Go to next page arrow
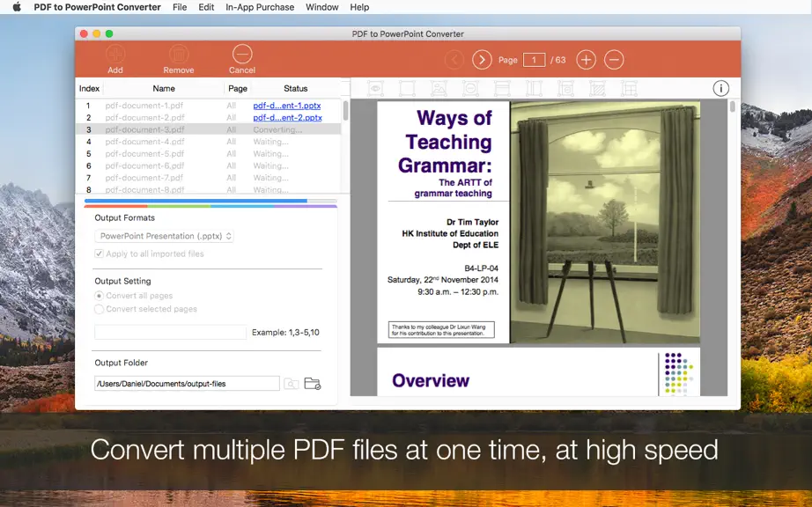The width and height of the screenshot is (812, 507). coord(482,60)
